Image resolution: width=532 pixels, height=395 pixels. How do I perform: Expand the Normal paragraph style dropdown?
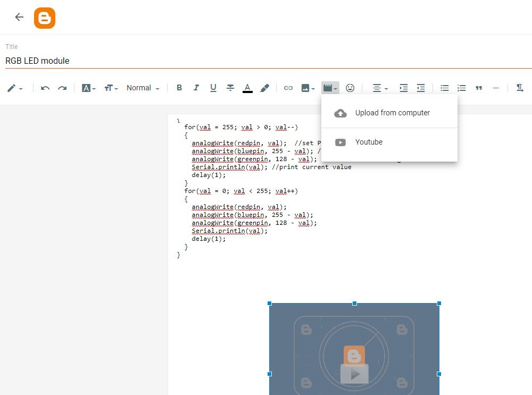[143, 88]
